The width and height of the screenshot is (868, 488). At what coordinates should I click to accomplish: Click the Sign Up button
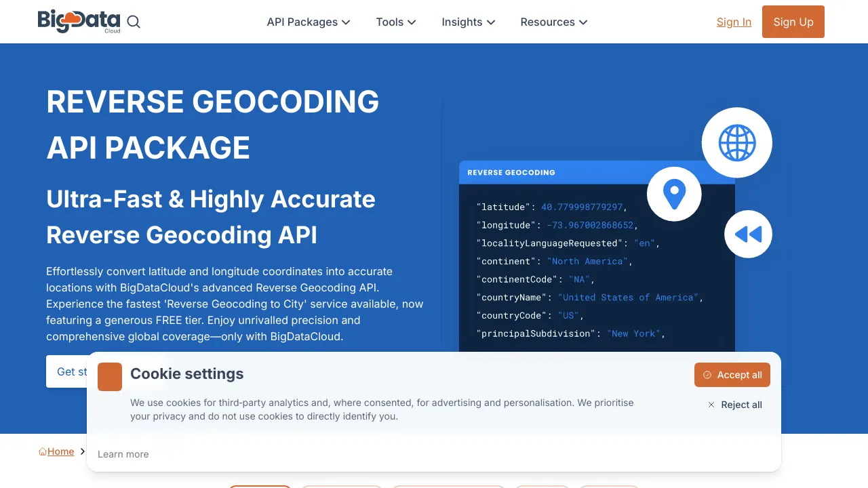793,22
